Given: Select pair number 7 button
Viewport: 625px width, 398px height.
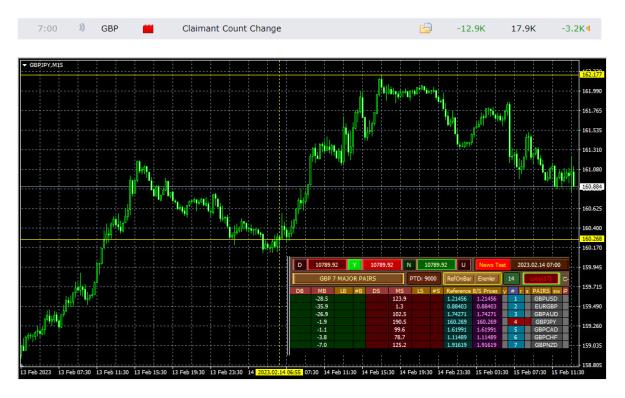Looking at the screenshot, I should click(x=515, y=345).
